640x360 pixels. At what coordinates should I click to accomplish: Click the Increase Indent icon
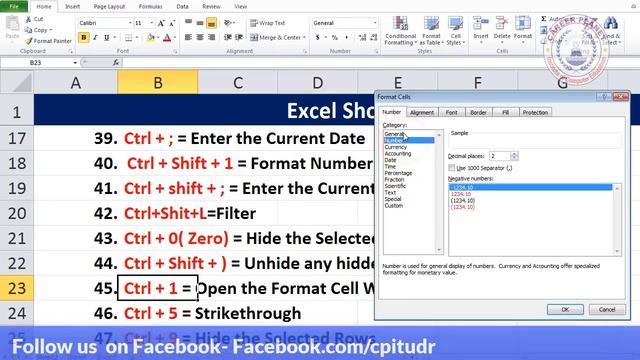coord(239,38)
